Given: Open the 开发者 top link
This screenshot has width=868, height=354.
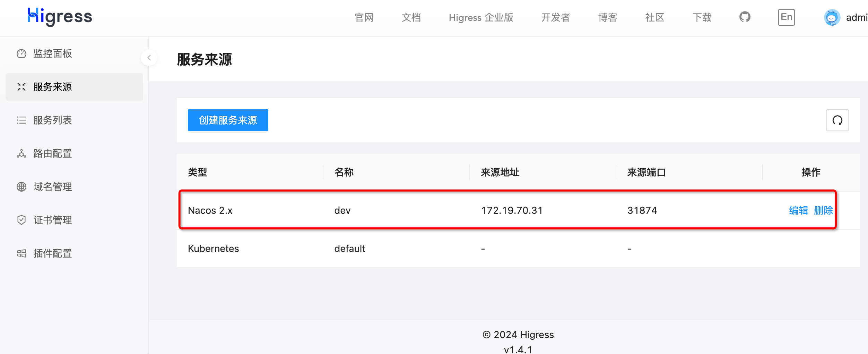Looking at the screenshot, I should coord(556,17).
